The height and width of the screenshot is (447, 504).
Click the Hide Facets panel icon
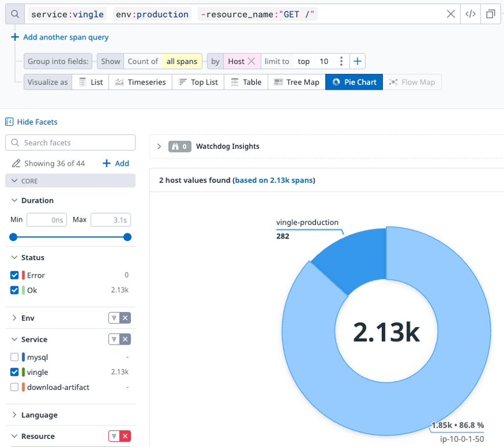9,122
